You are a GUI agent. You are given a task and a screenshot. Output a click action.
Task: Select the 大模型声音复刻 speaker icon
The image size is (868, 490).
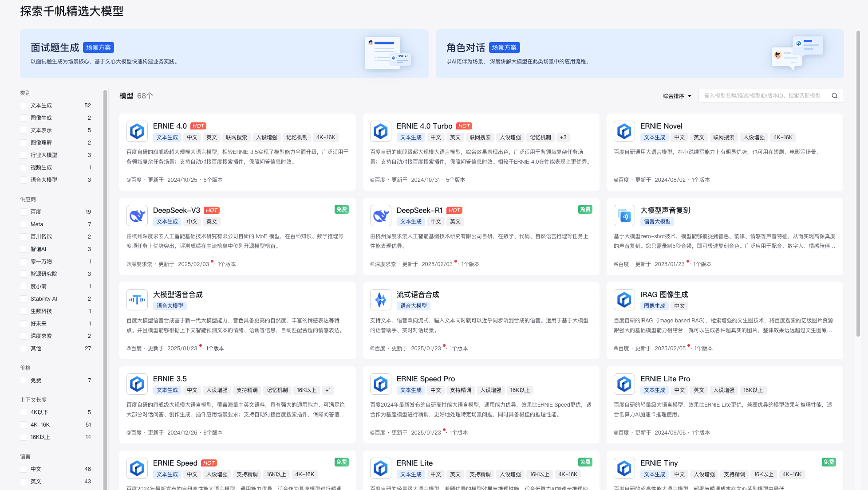(x=624, y=216)
